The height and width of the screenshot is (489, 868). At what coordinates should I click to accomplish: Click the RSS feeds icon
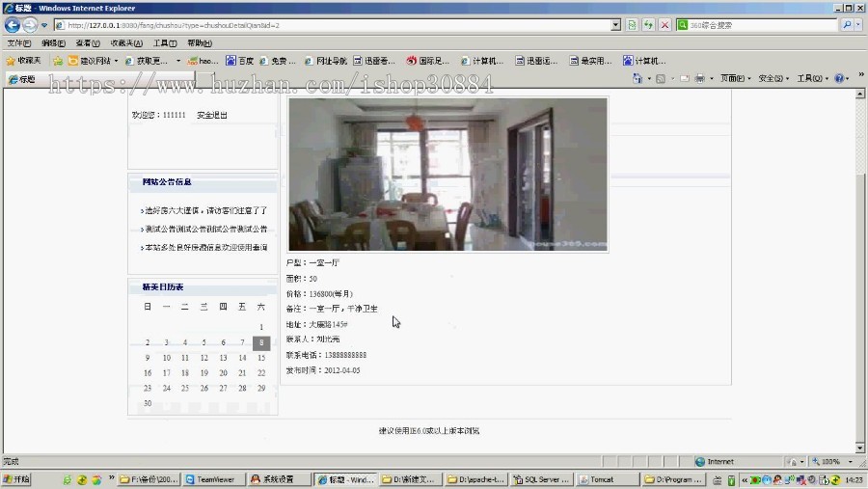661,79
